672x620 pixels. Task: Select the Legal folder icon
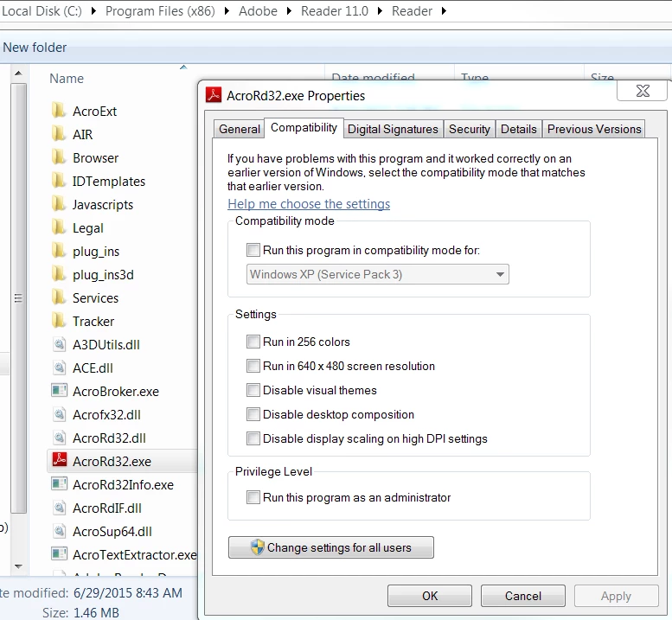[59, 227]
